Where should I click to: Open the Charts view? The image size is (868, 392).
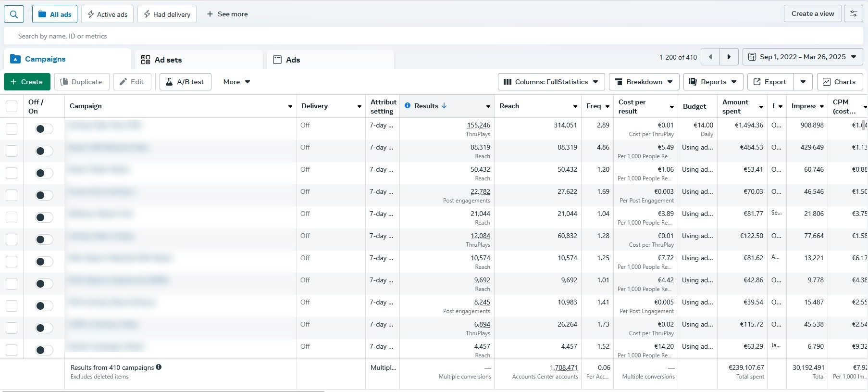(x=840, y=82)
